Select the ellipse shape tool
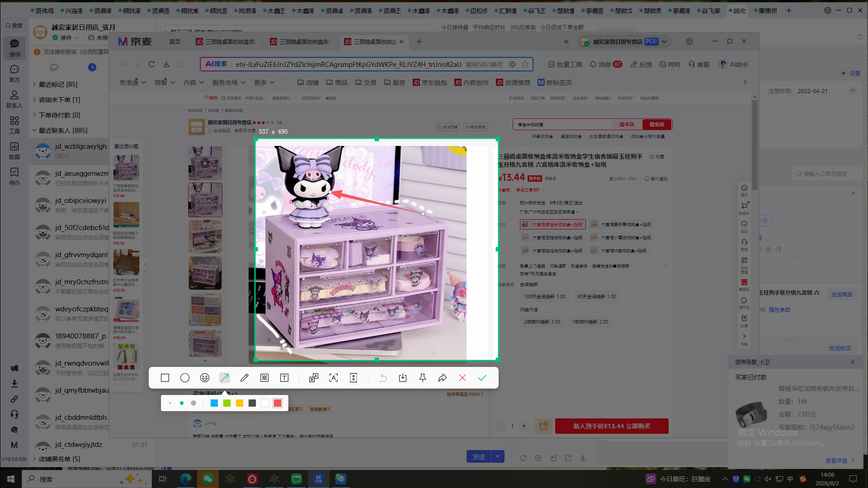Screen dimensions: 868x488 (x=185, y=378)
